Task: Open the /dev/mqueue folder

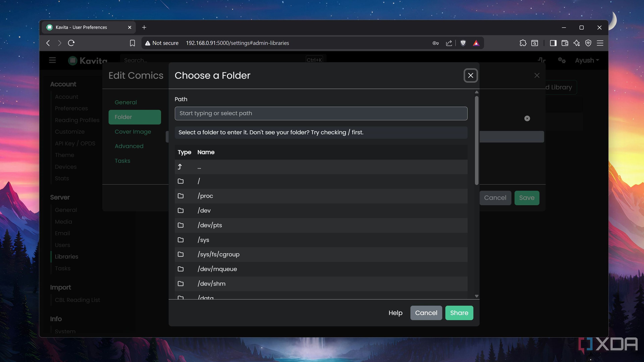Action: (x=321, y=269)
